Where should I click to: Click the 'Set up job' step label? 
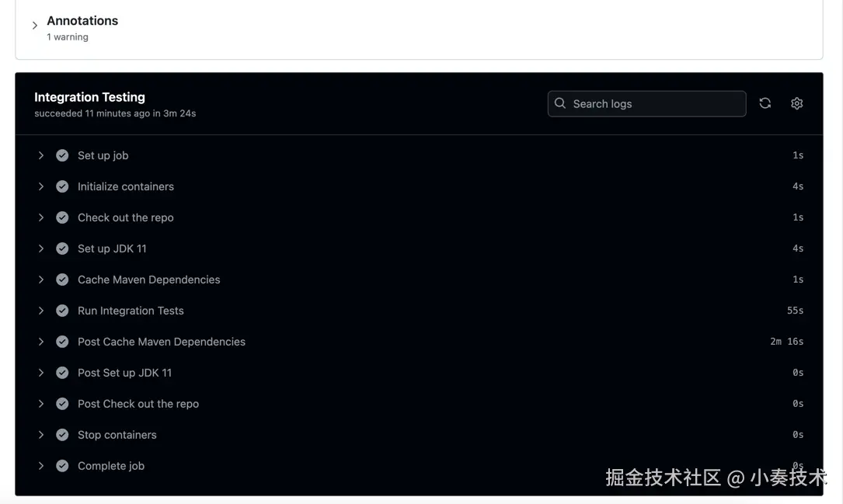point(103,155)
